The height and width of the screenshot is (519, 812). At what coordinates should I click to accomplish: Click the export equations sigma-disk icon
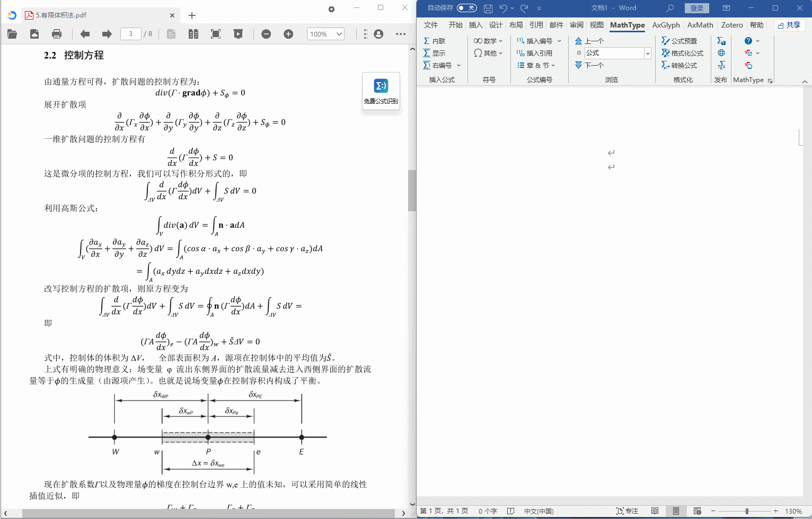[x=721, y=41]
